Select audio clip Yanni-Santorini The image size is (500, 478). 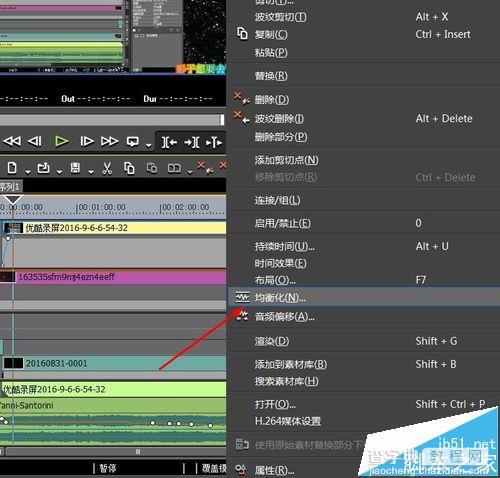[x=113, y=406]
